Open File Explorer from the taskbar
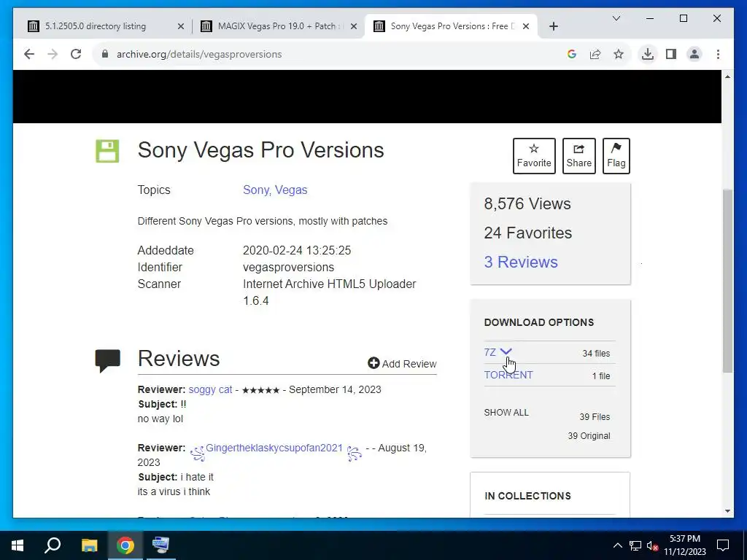747x560 pixels. (89, 545)
